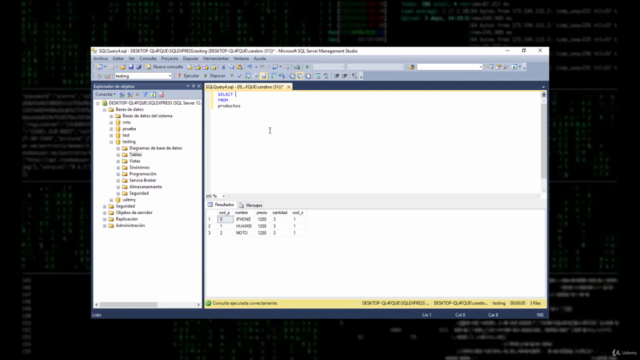Click the Save disk icon
The image size is (640, 360).
click(x=131, y=67)
